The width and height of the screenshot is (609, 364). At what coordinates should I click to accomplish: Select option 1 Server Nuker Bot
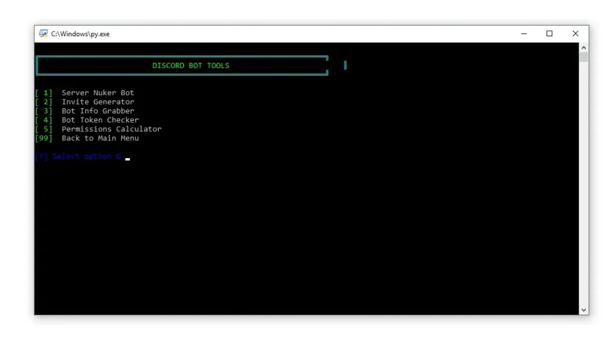click(x=98, y=92)
